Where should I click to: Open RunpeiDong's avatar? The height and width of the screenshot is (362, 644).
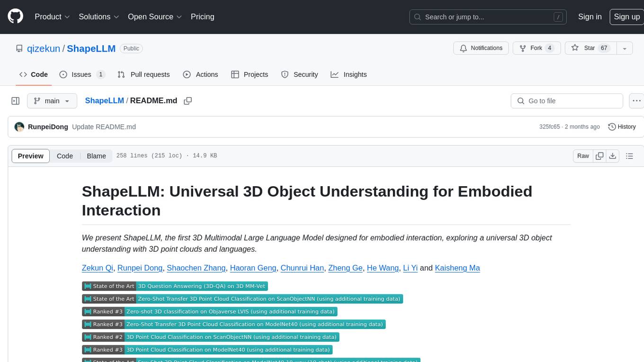(x=19, y=127)
